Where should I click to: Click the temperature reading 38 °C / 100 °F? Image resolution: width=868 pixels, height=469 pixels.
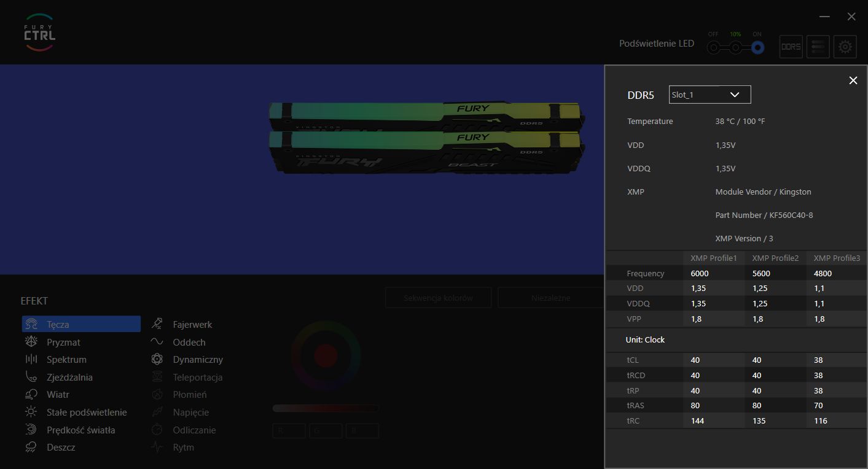[x=740, y=122]
